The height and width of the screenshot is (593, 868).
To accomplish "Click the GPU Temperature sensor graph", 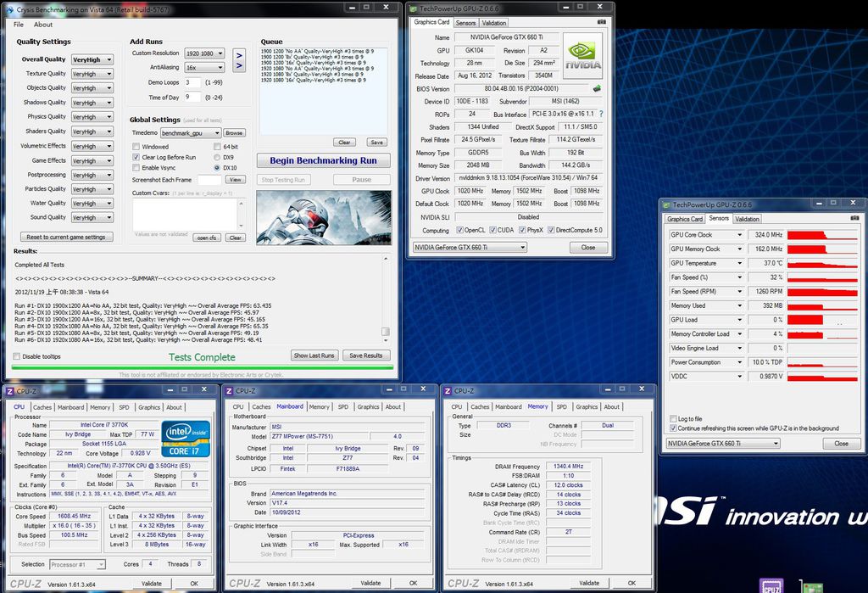I will 822,263.
